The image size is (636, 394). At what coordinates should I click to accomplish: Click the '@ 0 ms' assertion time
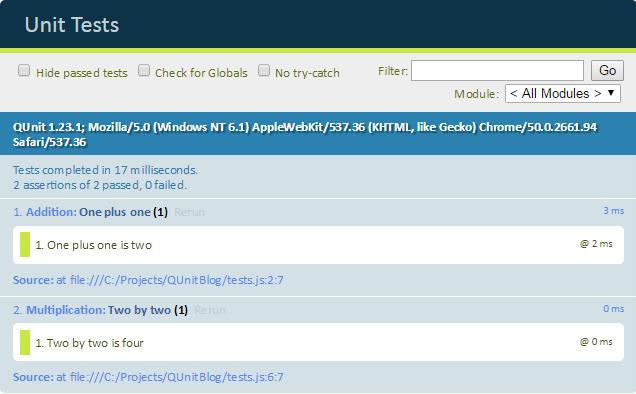point(596,342)
